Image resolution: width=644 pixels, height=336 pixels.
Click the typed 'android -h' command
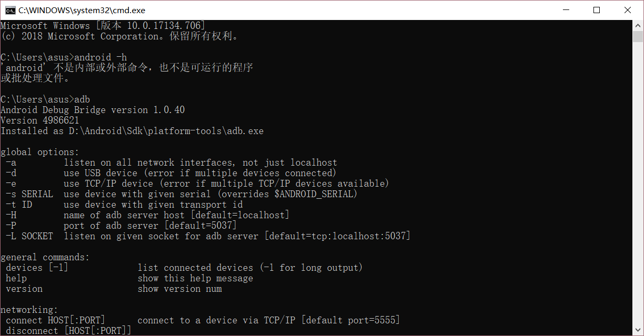point(101,57)
